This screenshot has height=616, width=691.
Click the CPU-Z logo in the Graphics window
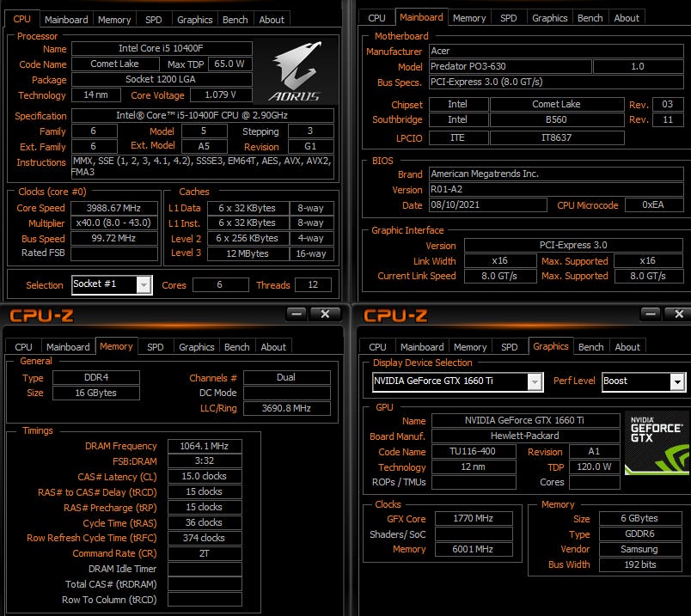pos(395,315)
